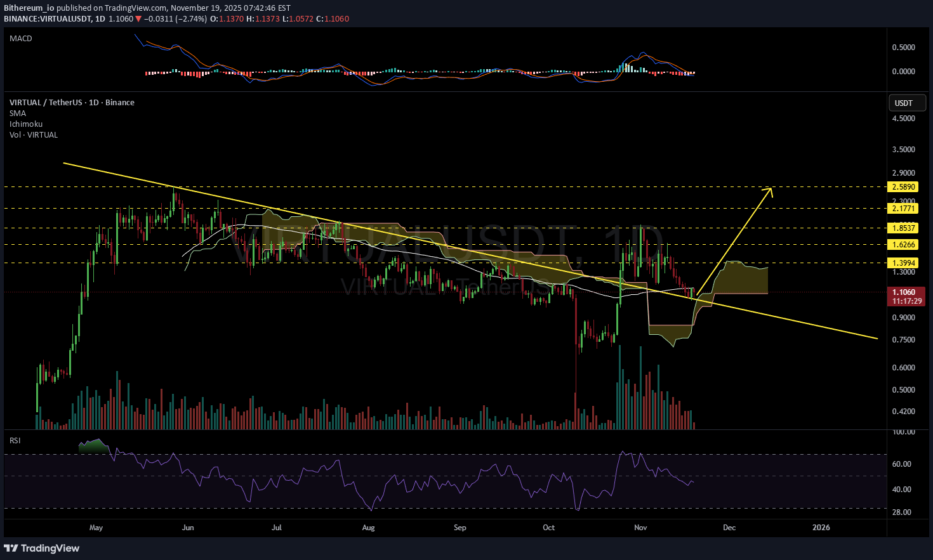Click the Aug label on time axis
The image size is (933, 560).
(x=368, y=528)
